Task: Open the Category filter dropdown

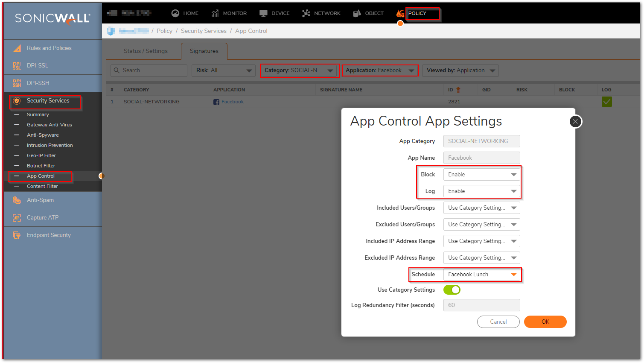Action: 299,70
